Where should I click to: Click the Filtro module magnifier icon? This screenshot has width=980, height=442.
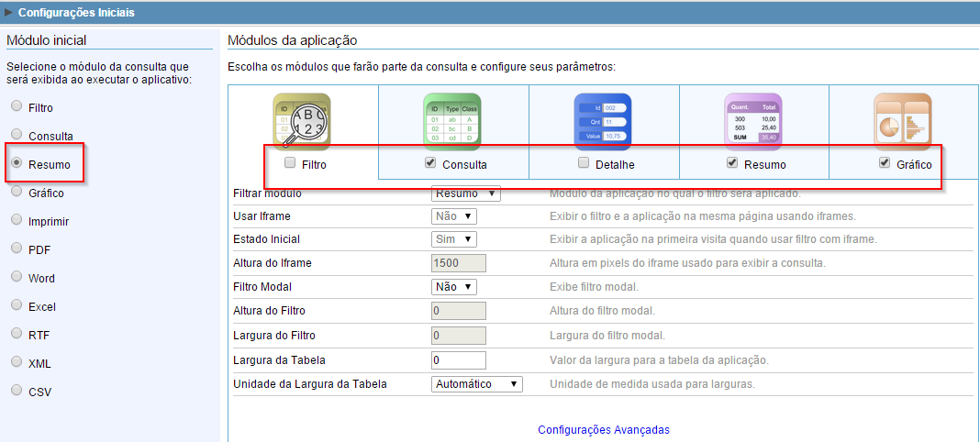coord(302,120)
